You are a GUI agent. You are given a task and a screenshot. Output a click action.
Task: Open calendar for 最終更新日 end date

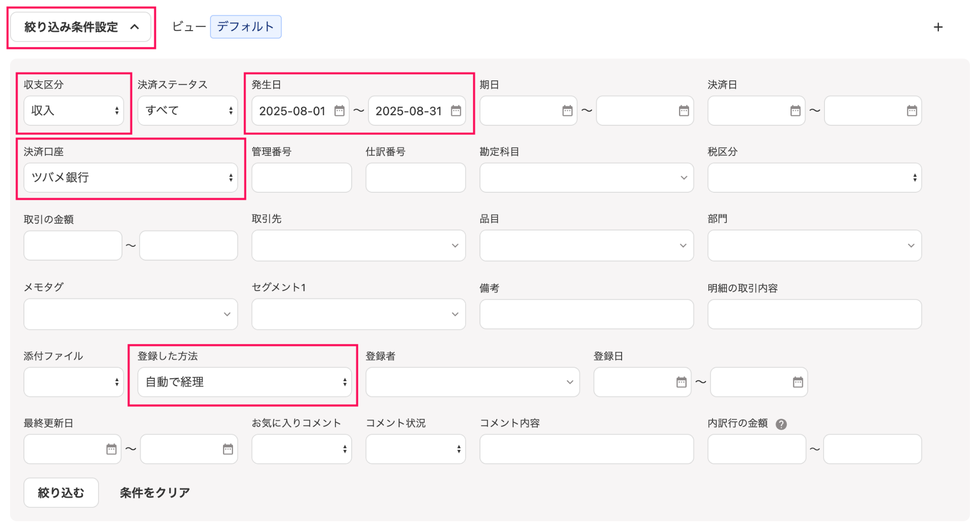pos(228,449)
